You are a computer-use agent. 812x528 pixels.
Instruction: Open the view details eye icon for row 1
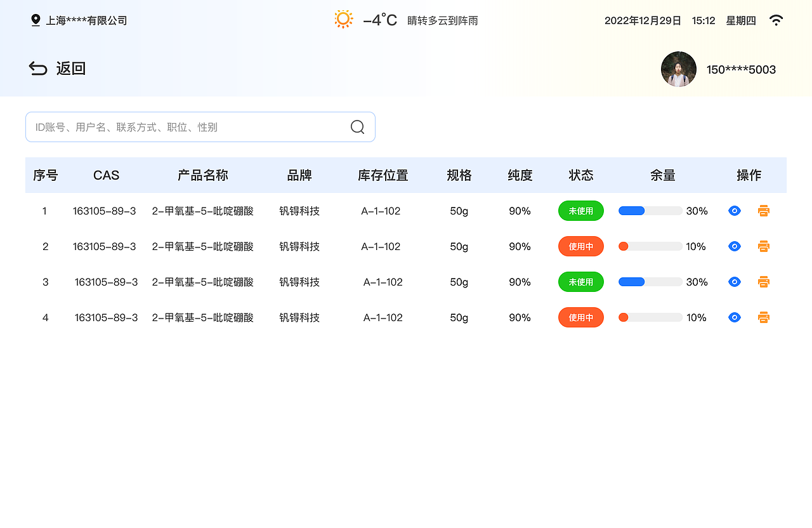pyautogui.click(x=734, y=211)
